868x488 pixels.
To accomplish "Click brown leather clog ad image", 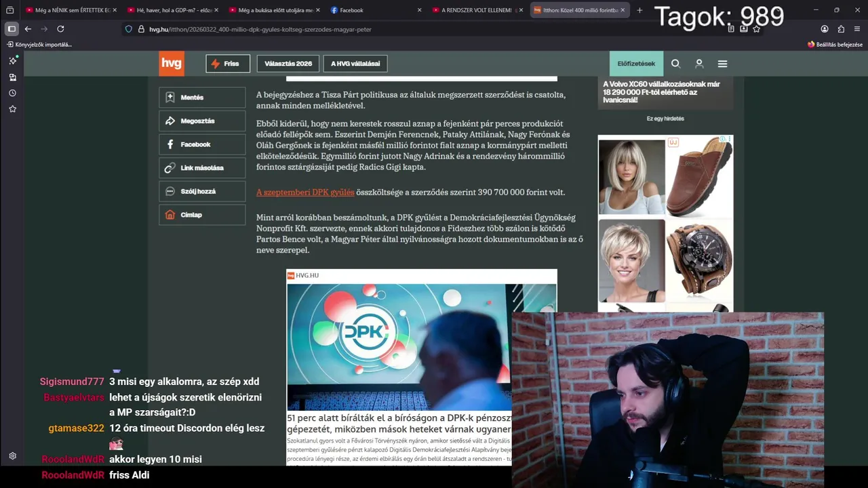I will (x=700, y=177).
